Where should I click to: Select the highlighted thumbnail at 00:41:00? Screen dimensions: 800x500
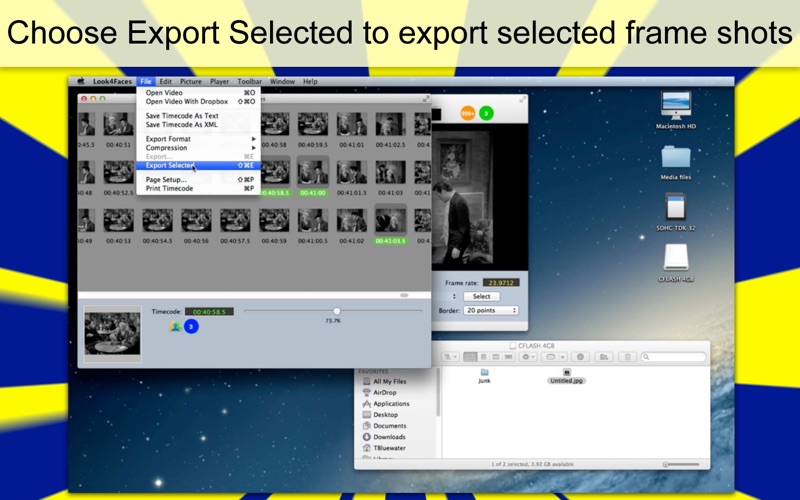(x=313, y=177)
